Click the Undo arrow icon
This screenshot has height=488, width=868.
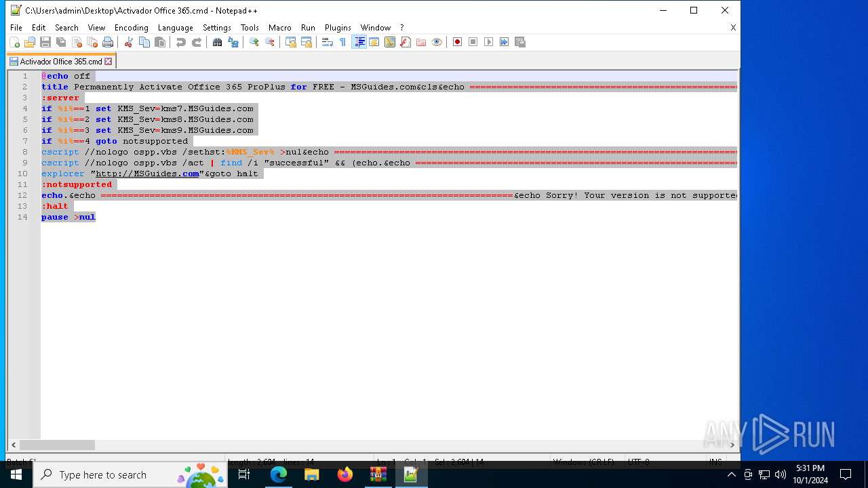181,42
